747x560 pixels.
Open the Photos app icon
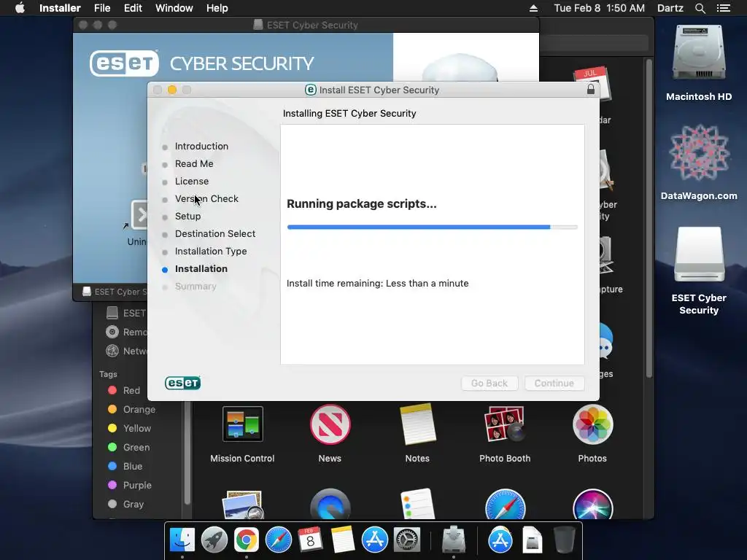click(592, 424)
